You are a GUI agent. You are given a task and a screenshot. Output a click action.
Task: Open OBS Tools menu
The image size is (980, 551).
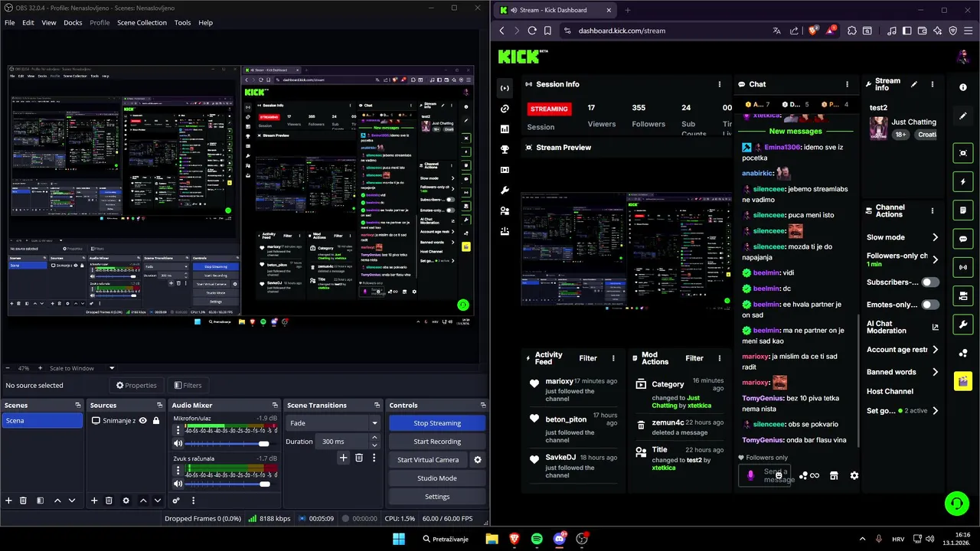182,22
